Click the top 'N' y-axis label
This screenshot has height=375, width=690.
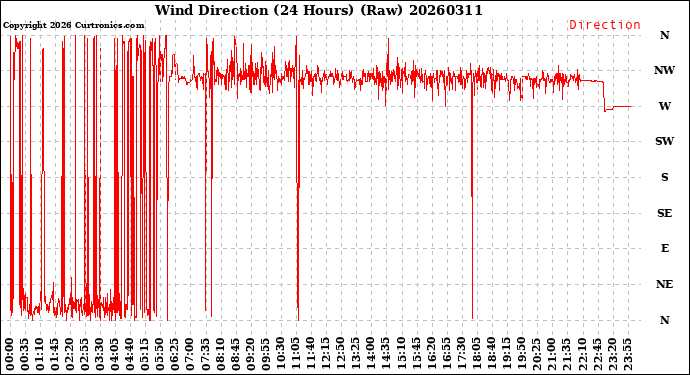[x=664, y=35]
